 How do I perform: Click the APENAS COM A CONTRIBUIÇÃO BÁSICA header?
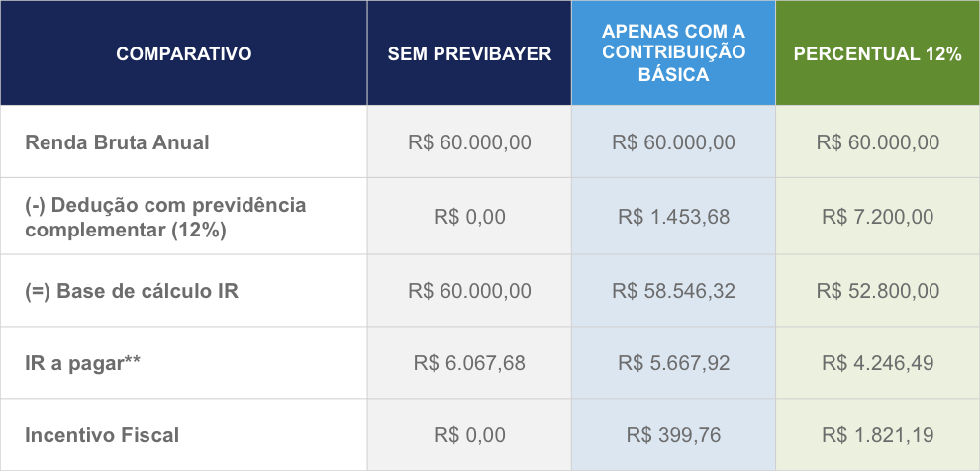pyautogui.click(x=674, y=53)
